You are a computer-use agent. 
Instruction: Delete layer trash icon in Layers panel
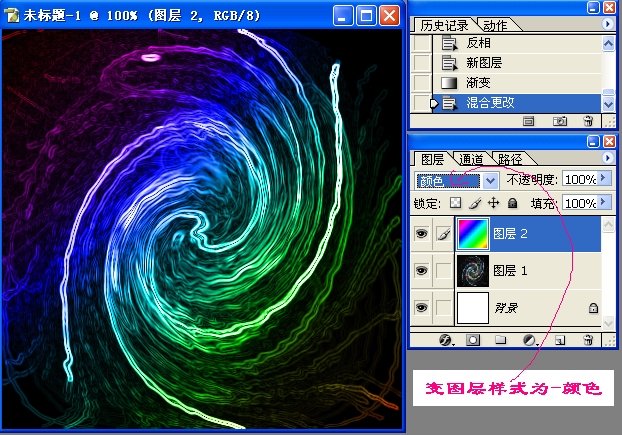tap(589, 340)
